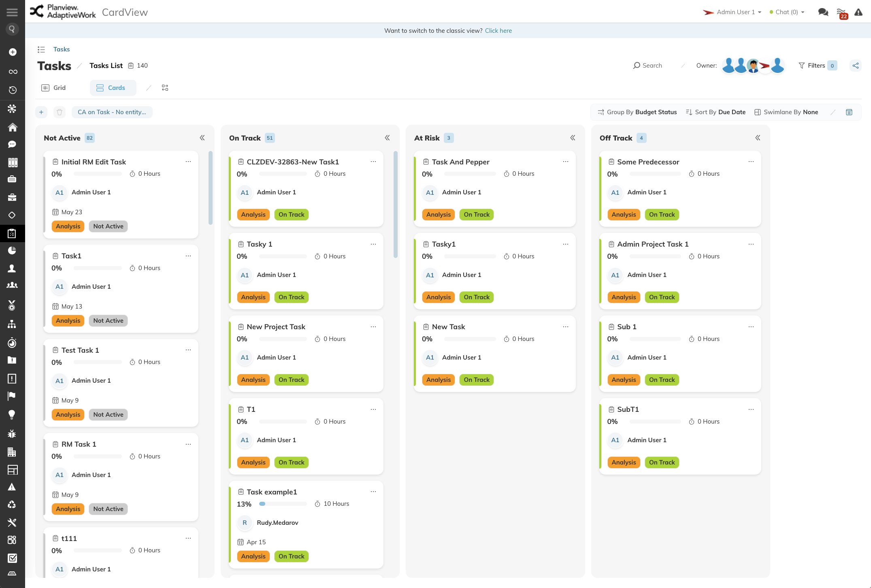The width and height of the screenshot is (871, 588).
Task: Select the home icon in the left sidebar
Action: [x=13, y=127]
